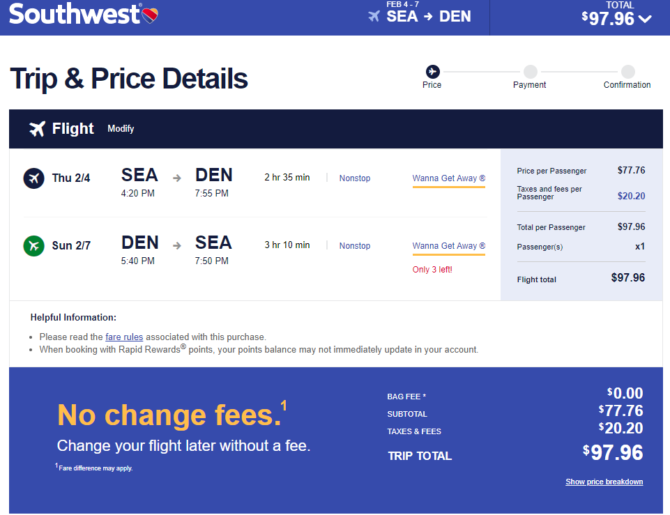The image size is (670, 515).
Task: Click the Southwest heart logo
Action: [150, 15]
